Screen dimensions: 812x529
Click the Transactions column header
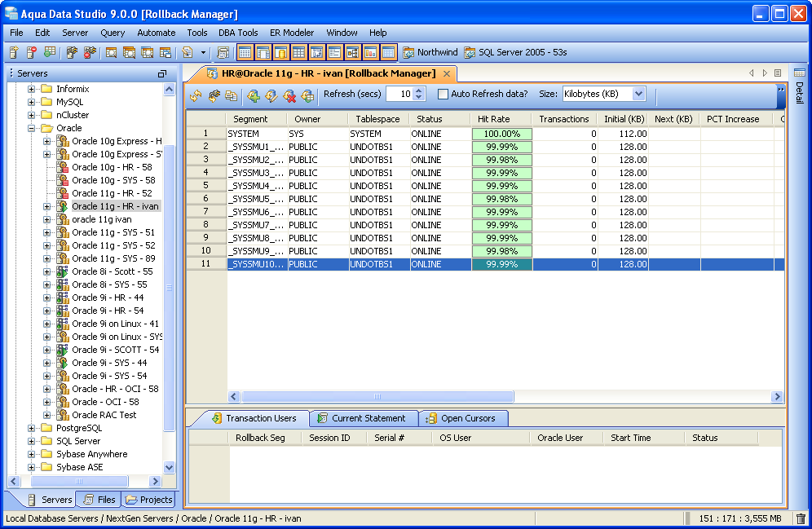point(564,119)
